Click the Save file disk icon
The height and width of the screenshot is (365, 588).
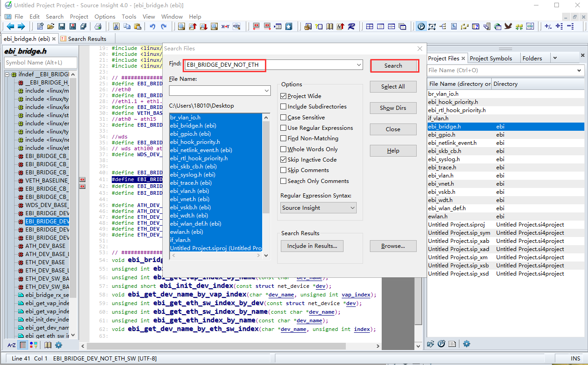coord(61,26)
